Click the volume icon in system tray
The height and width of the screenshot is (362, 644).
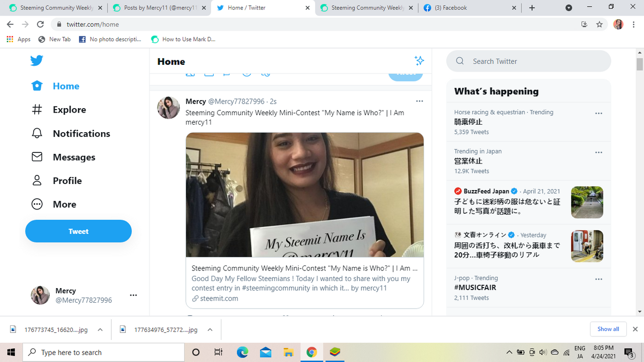543,352
